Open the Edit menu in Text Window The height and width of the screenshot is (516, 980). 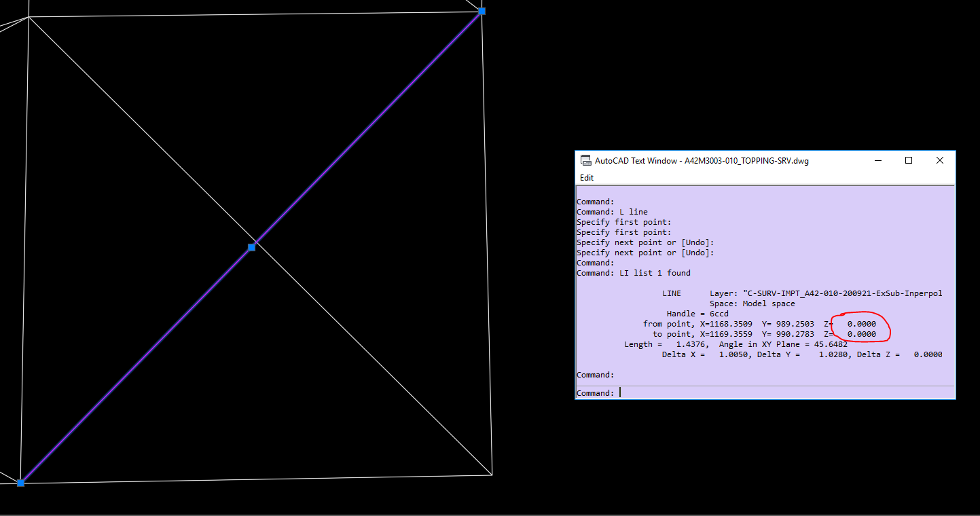click(x=586, y=178)
